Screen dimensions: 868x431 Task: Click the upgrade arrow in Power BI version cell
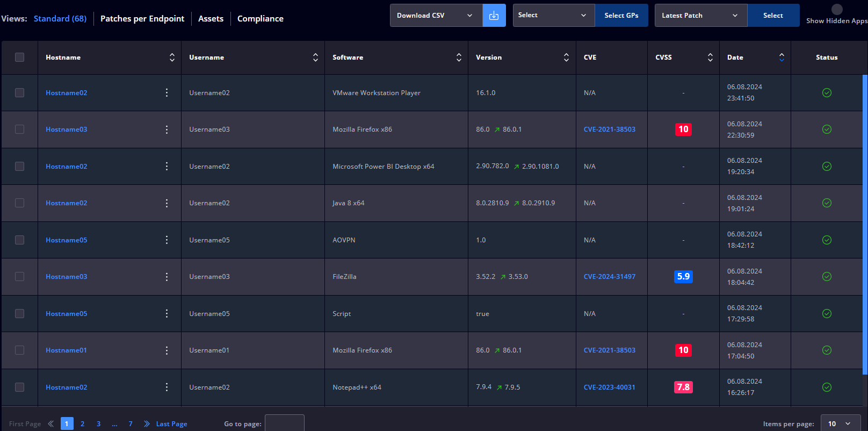(x=516, y=167)
